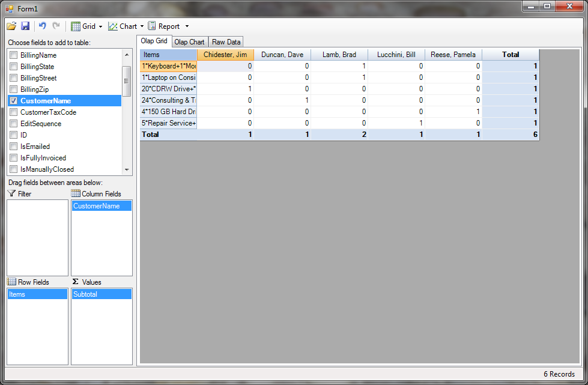Open the Chart dropdown arrow
Screen dimensions: 588x385
(x=142, y=26)
